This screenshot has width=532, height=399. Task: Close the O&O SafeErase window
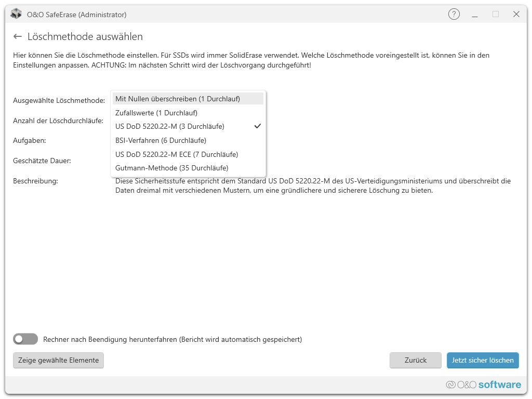click(x=516, y=14)
